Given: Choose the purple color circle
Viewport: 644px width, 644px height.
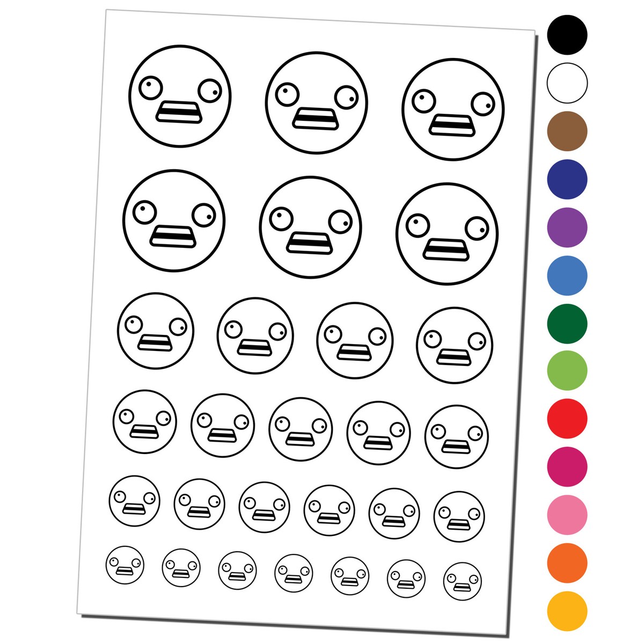Looking at the screenshot, I should click(567, 228).
